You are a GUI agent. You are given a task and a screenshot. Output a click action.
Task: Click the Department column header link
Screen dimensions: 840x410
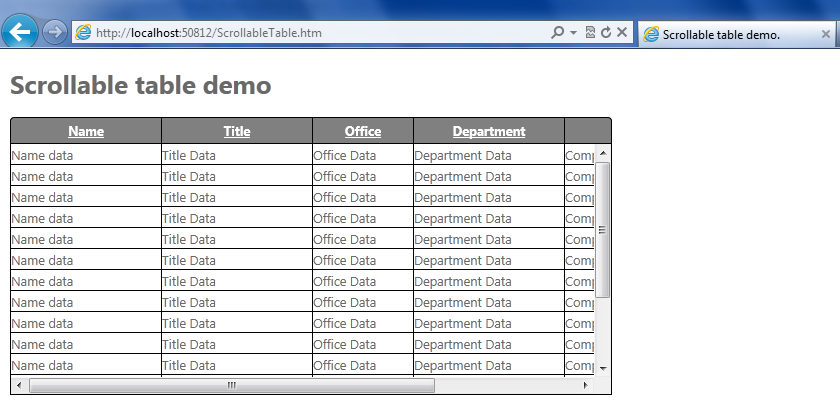click(x=488, y=131)
